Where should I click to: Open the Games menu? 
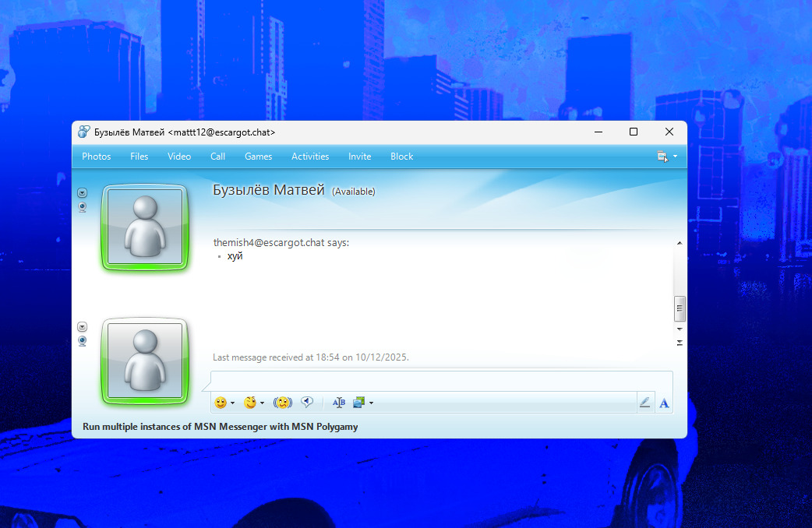(x=258, y=157)
